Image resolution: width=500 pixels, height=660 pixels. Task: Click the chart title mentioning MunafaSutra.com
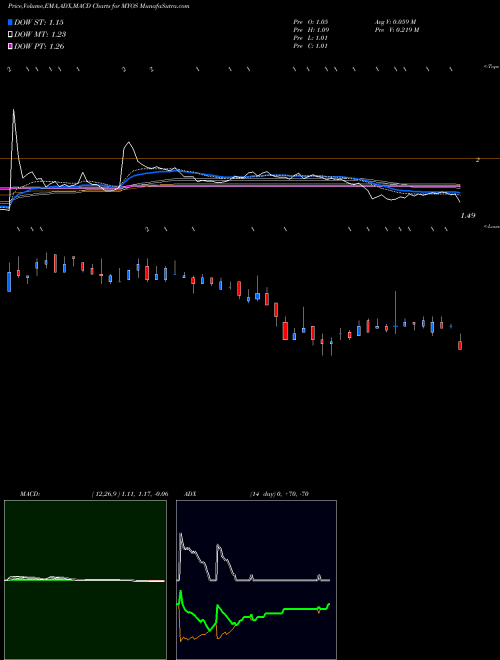coord(98,6)
